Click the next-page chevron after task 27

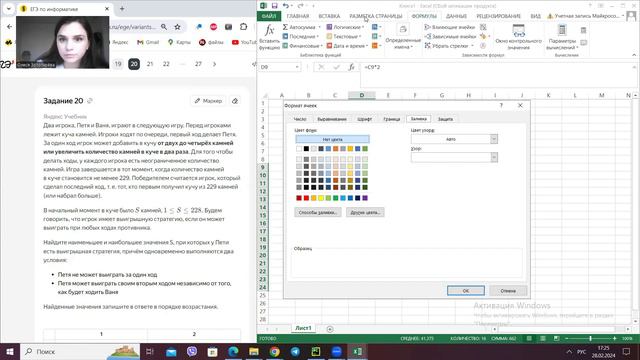[x=214, y=64]
